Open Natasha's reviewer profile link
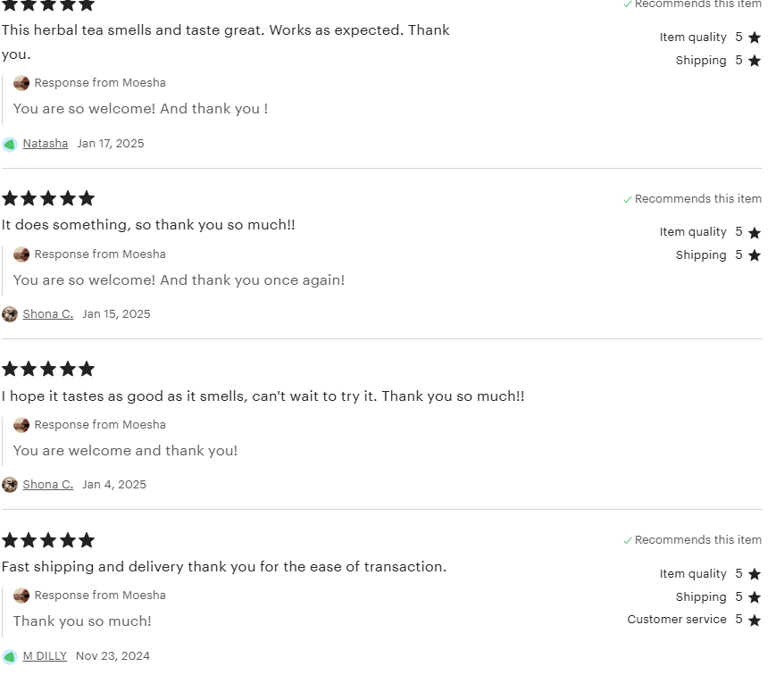This screenshot has width=784, height=675. (x=45, y=144)
